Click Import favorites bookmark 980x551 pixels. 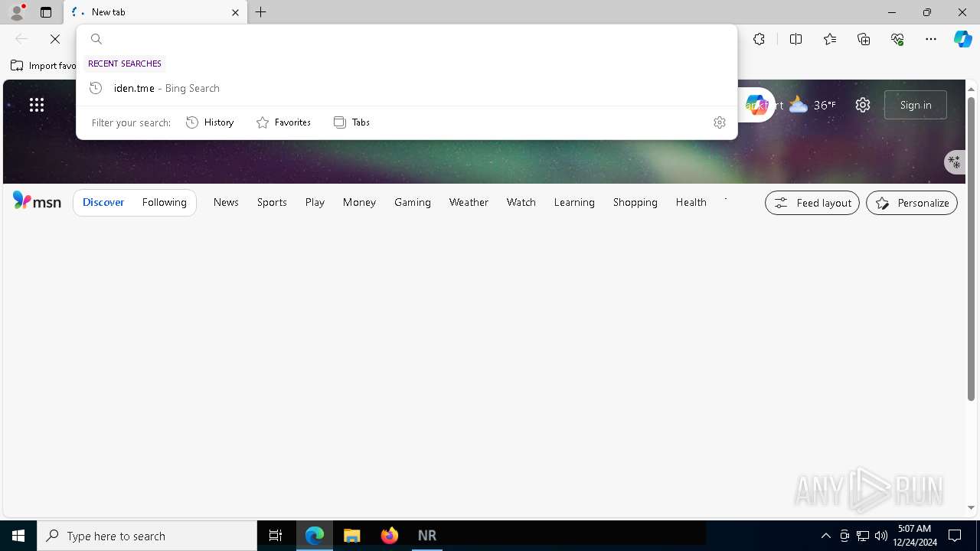click(x=43, y=66)
